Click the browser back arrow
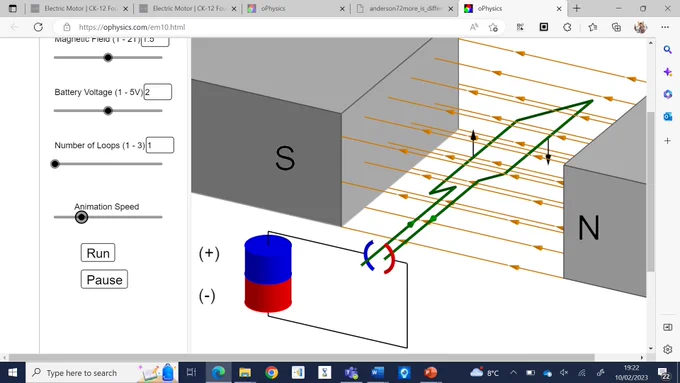The image size is (680, 383). pos(15,27)
